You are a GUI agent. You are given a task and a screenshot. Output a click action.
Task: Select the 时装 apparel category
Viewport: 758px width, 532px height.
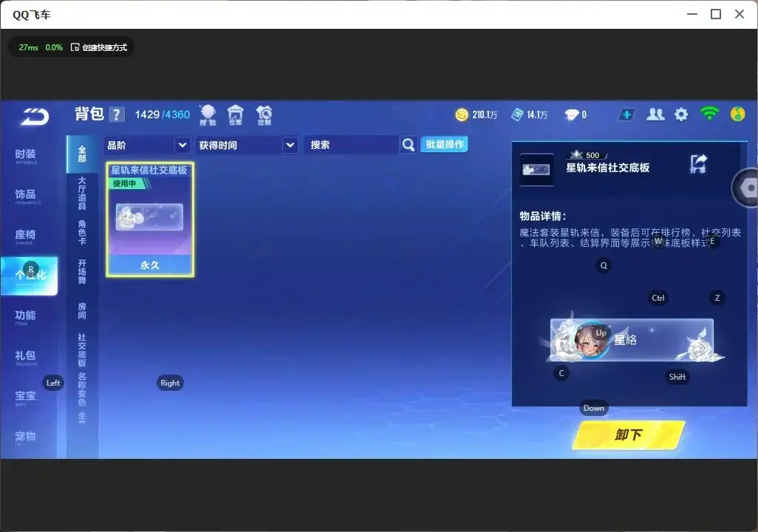tap(26, 155)
